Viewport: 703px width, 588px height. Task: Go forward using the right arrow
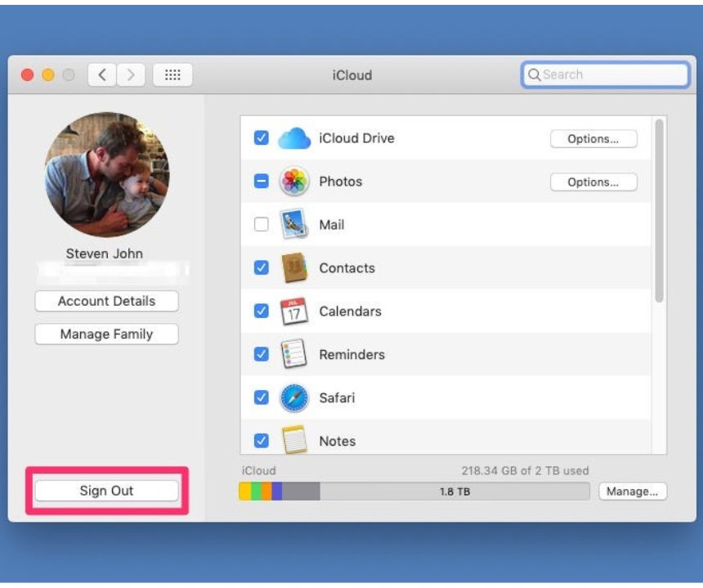coord(130,74)
